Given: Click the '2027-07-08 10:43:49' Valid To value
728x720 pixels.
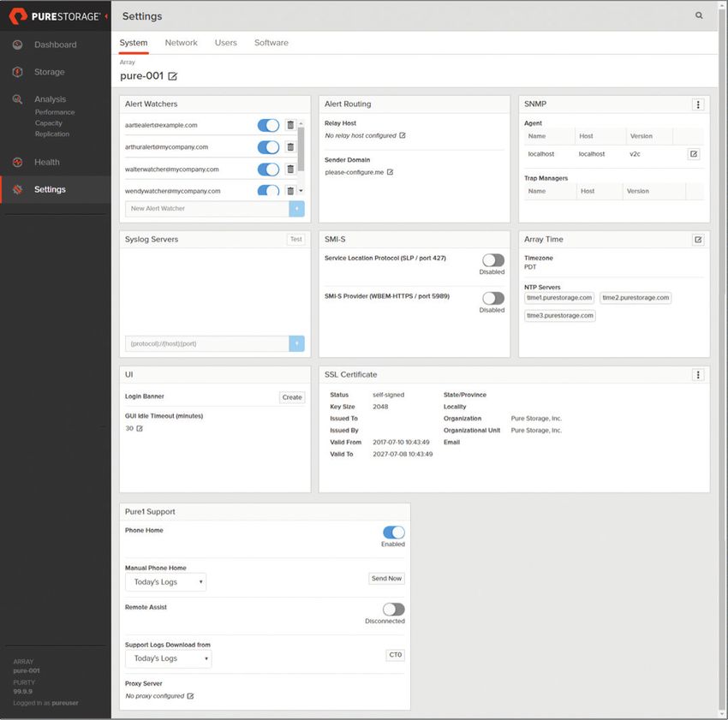Looking at the screenshot, I should coord(403,455).
